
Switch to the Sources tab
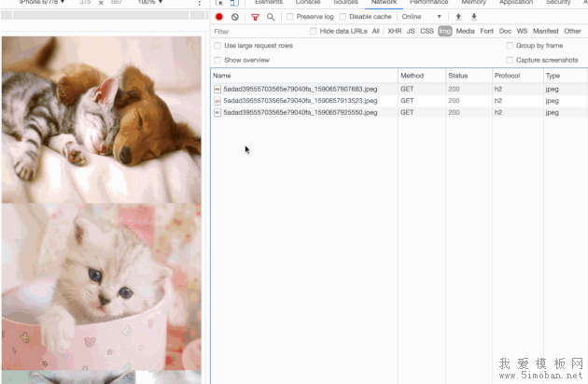point(345,3)
